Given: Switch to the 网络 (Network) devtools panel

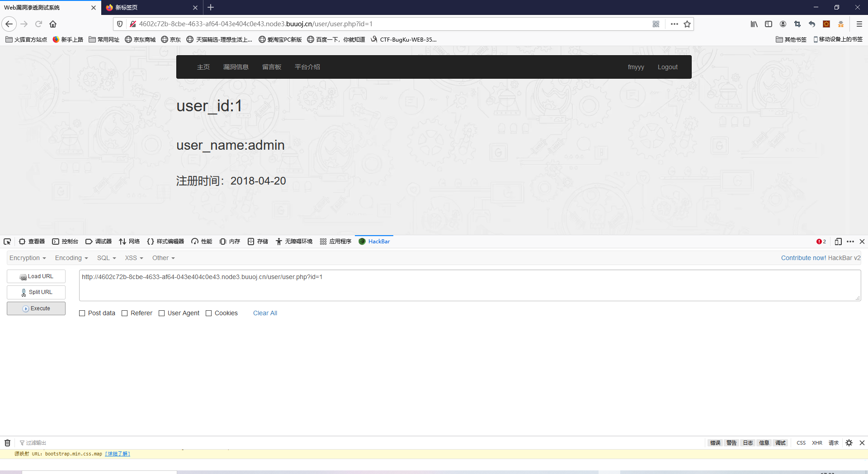Looking at the screenshot, I should [x=129, y=241].
